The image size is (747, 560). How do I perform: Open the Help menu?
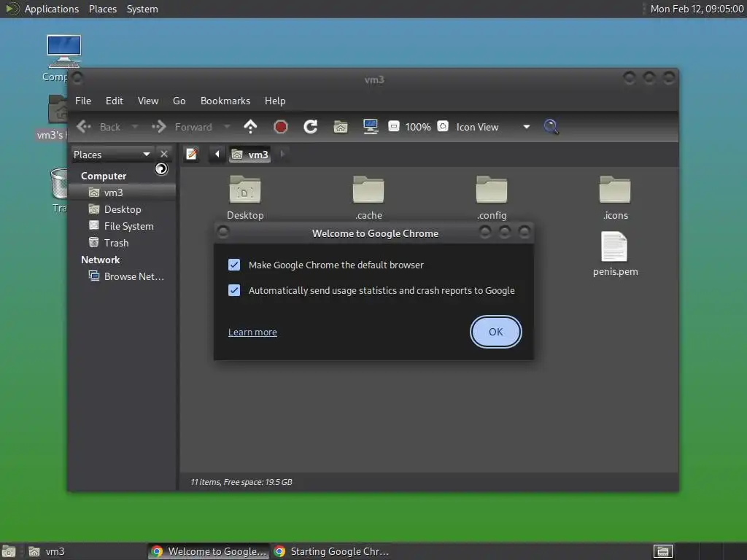pyautogui.click(x=275, y=101)
